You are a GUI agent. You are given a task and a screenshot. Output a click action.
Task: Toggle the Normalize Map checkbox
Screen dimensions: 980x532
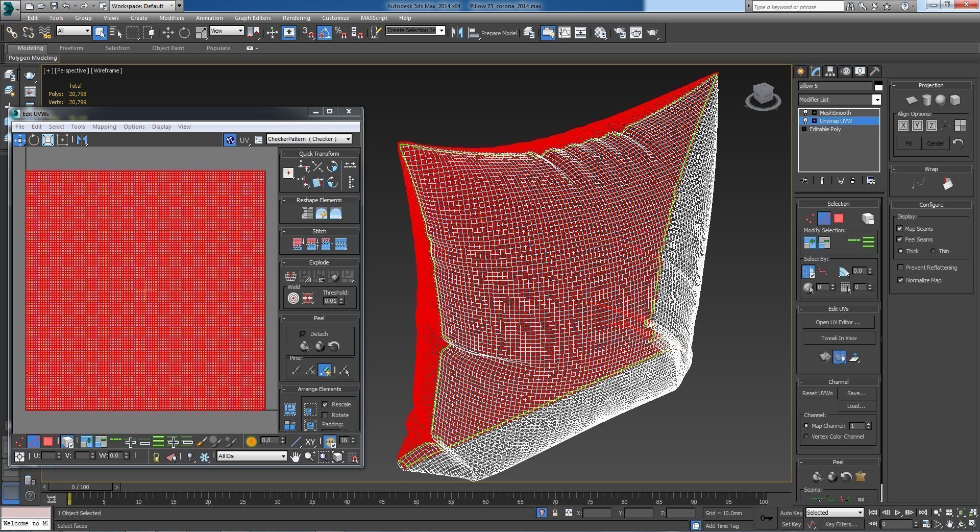[x=900, y=280]
